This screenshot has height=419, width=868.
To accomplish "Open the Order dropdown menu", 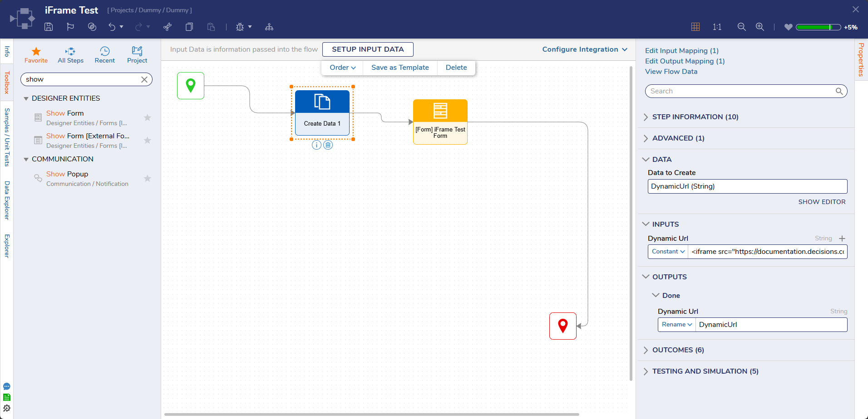I will point(342,68).
